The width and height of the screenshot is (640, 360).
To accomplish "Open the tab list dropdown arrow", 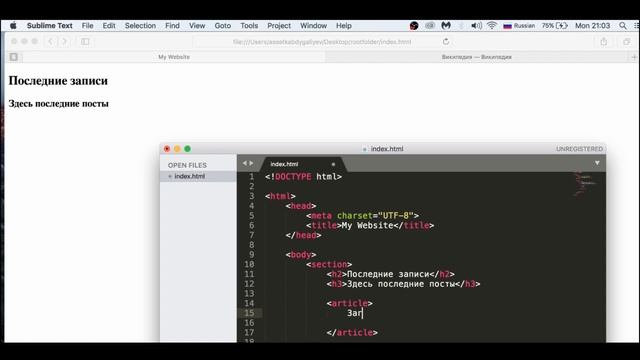I will 597,163.
